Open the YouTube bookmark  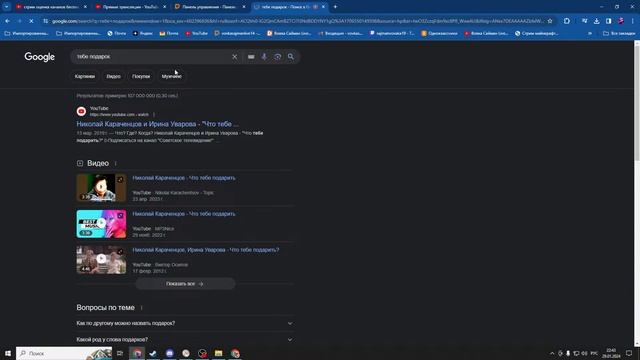196,33
